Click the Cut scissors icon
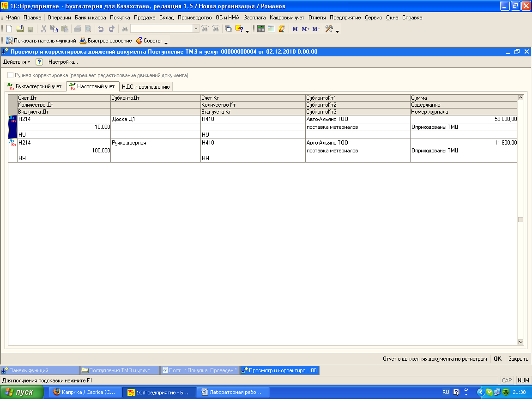 click(x=43, y=29)
